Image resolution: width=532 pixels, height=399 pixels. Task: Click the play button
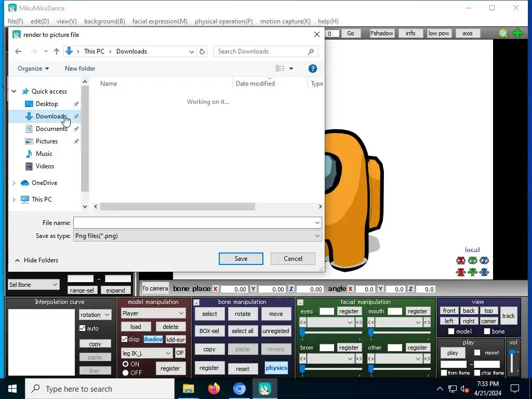click(x=453, y=353)
